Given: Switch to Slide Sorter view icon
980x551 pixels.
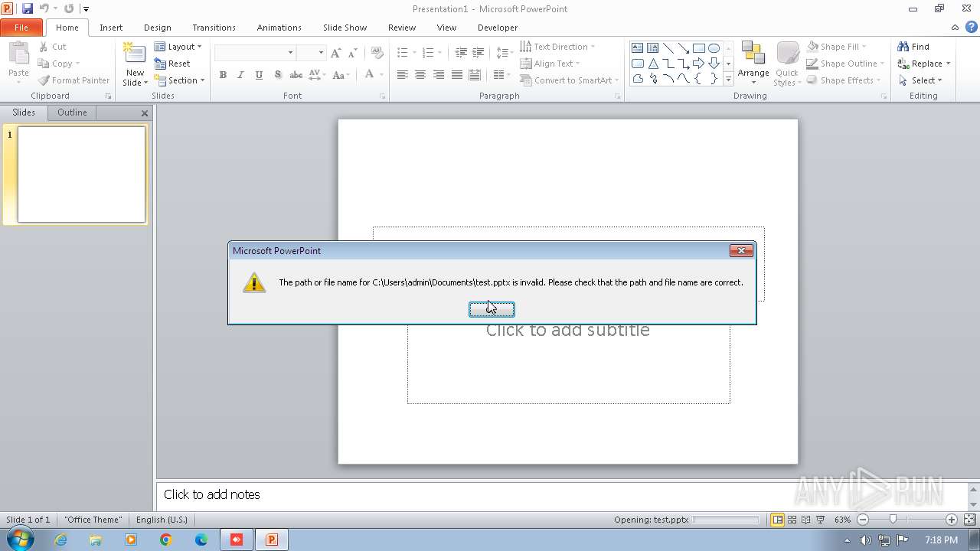Looking at the screenshot, I should (792, 520).
